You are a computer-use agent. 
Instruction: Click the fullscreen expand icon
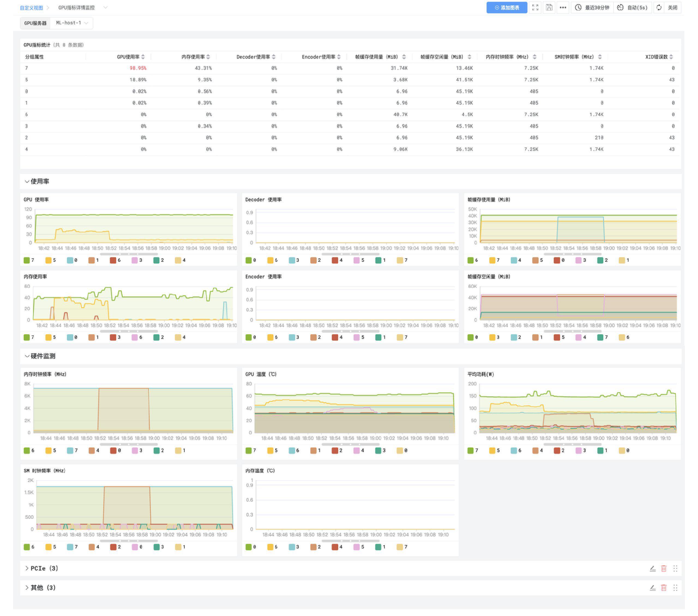[x=535, y=8]
